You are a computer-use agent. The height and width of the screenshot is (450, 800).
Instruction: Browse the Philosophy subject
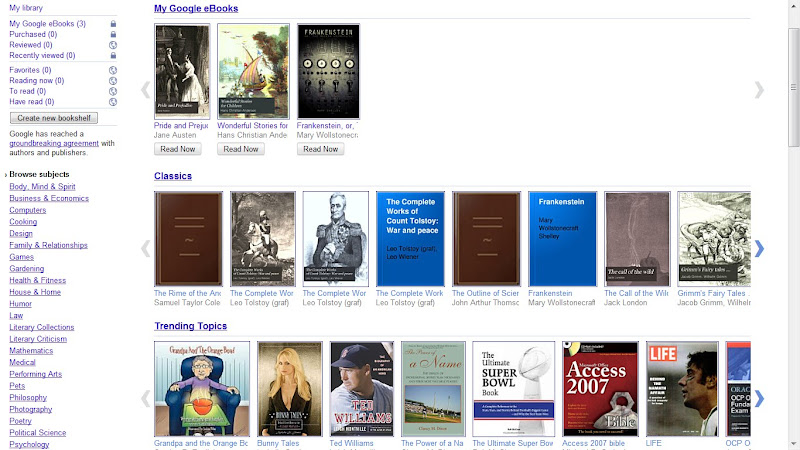(x=28, y=398)
